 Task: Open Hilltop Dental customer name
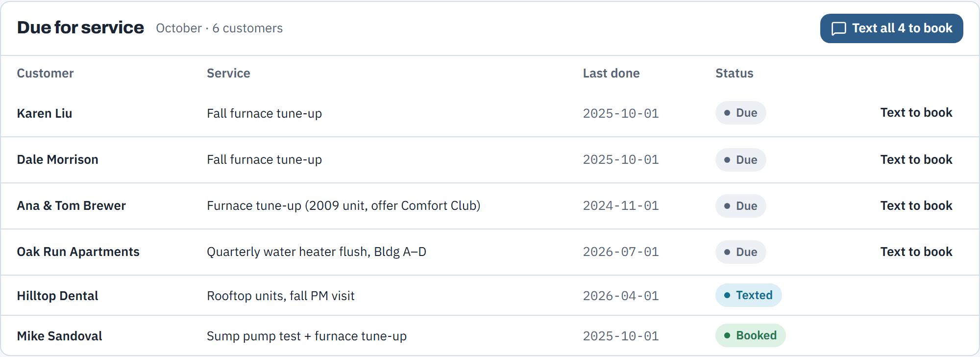tap(57, 296)
